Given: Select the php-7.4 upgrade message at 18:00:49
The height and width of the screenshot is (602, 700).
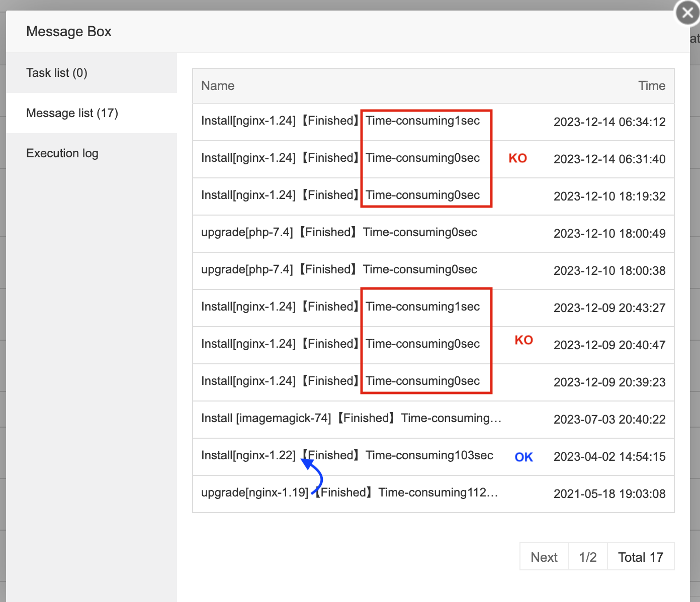Looking at the screenshot, I should pos(339,233).
